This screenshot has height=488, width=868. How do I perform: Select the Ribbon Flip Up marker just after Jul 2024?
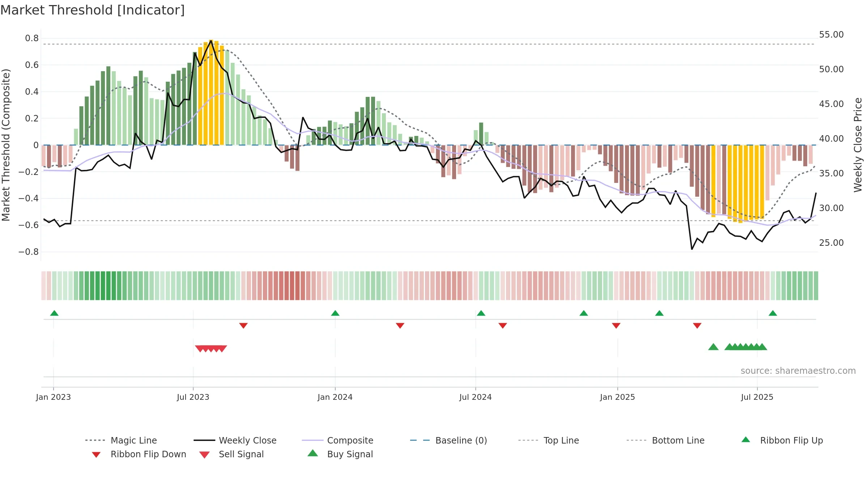coord(481,313)
